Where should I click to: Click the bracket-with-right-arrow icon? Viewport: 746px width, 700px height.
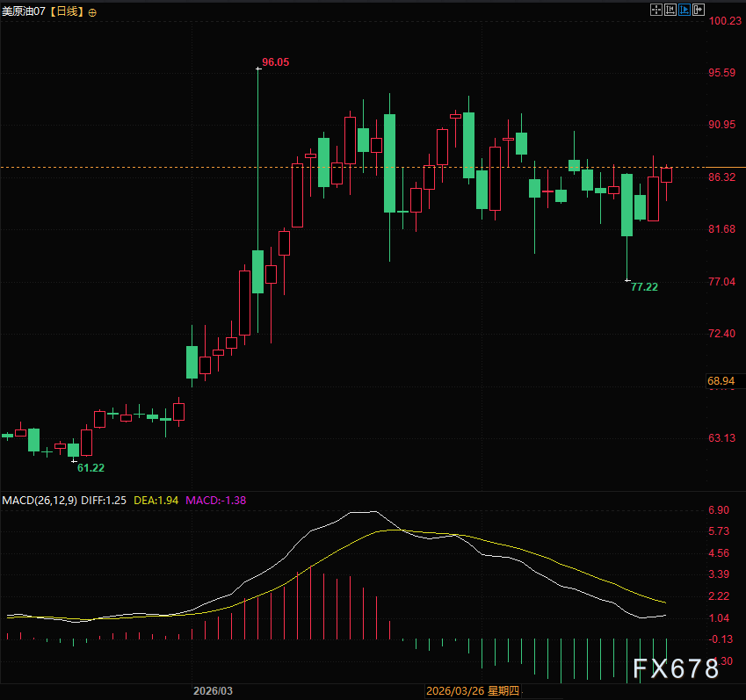point(699,10)
